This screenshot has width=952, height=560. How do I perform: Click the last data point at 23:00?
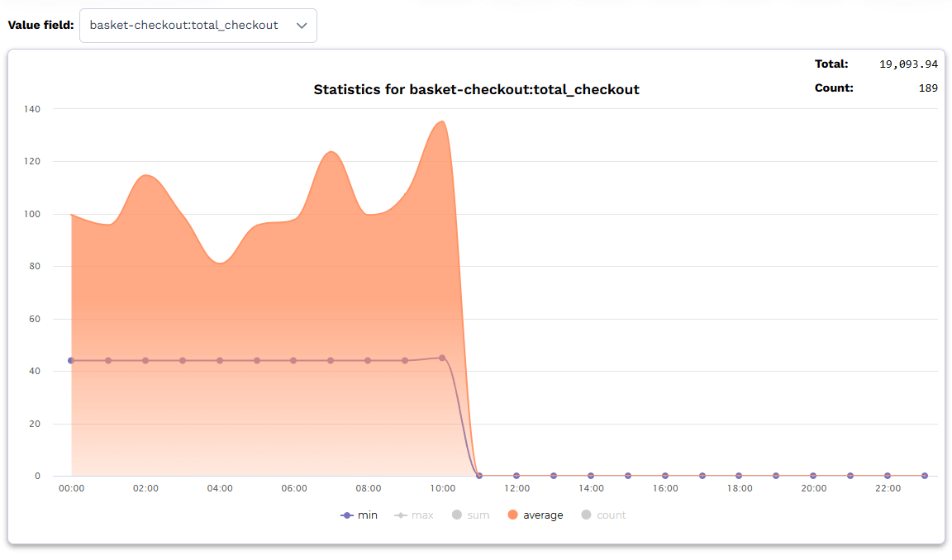click(925, 476)
